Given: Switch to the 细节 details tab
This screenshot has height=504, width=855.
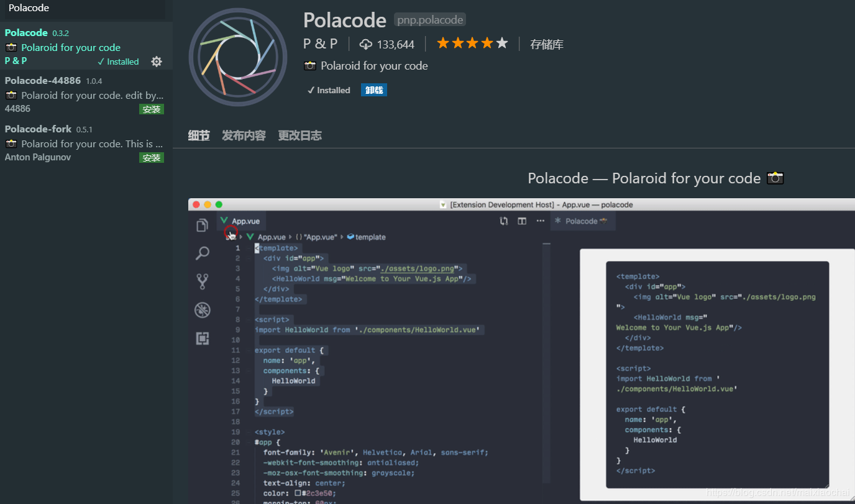Looking at the screenshot, I should click(x=199, y=135).
